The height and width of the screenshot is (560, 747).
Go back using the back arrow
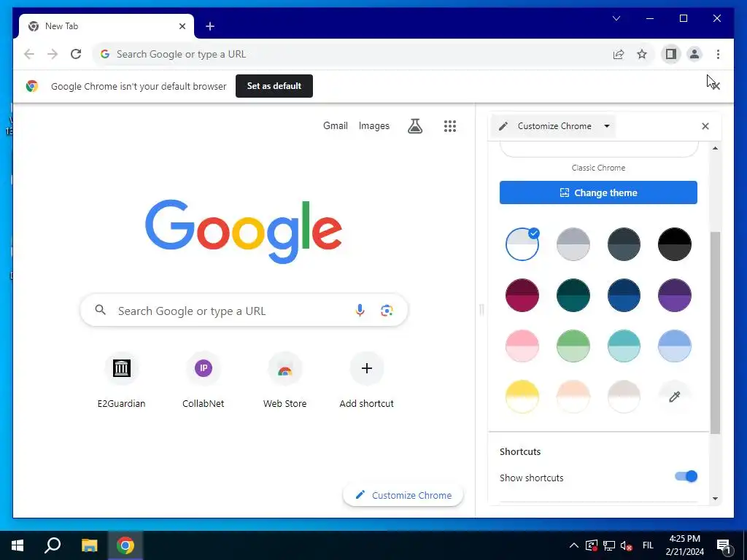tap(29, 54)
